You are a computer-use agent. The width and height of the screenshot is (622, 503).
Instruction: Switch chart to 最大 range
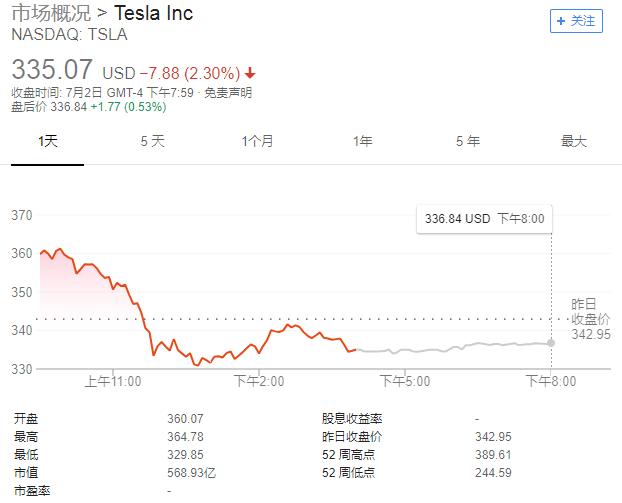coord(574,141)
